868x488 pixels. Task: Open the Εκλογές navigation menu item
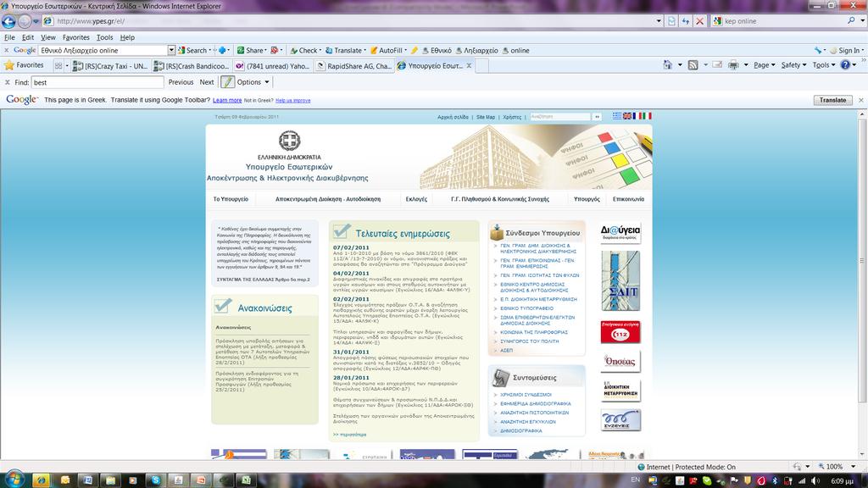[416, 199]
